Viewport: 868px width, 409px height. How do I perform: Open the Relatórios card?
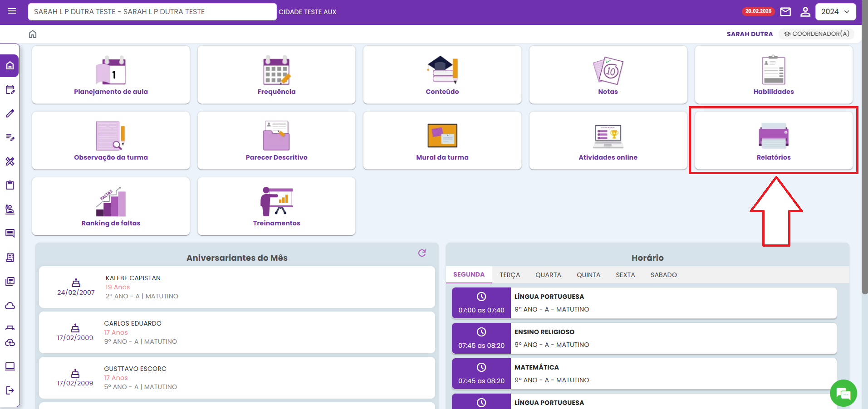(x=773, y=141)
